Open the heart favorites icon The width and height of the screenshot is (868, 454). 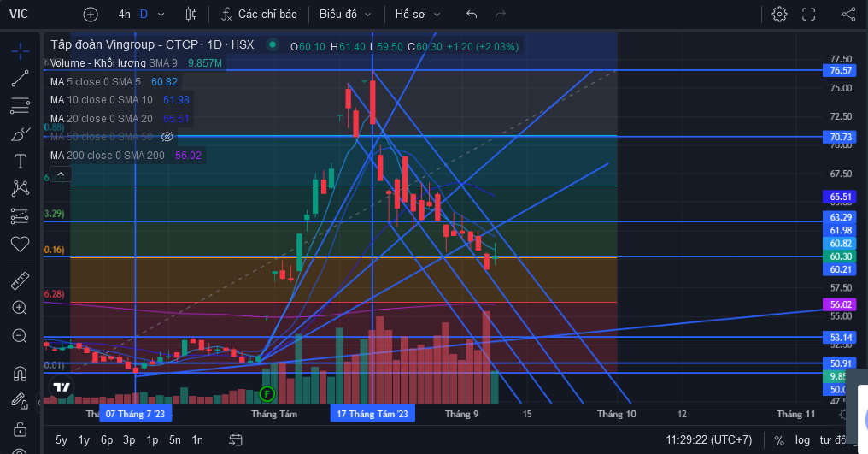(20, 244)
